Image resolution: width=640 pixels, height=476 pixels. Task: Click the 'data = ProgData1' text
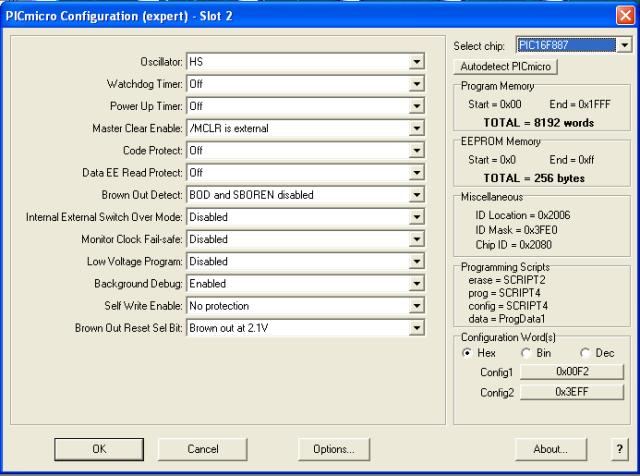pos(507,319)
